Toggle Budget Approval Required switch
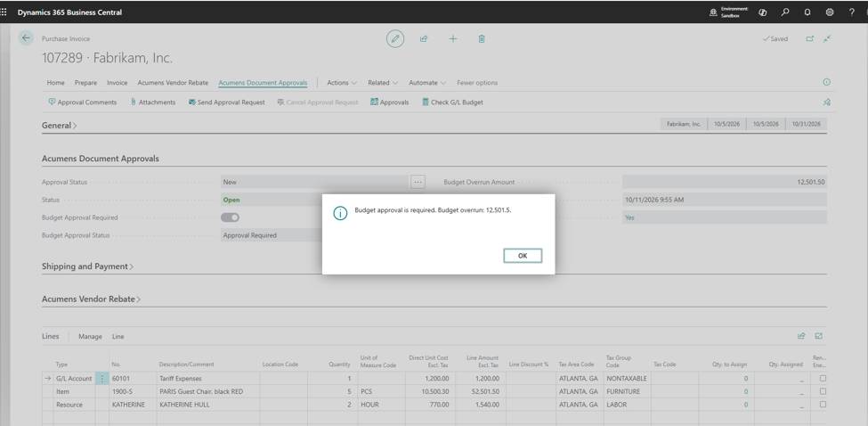The height and width of the screenshot is (426, 868). click(x=231, y=217)
